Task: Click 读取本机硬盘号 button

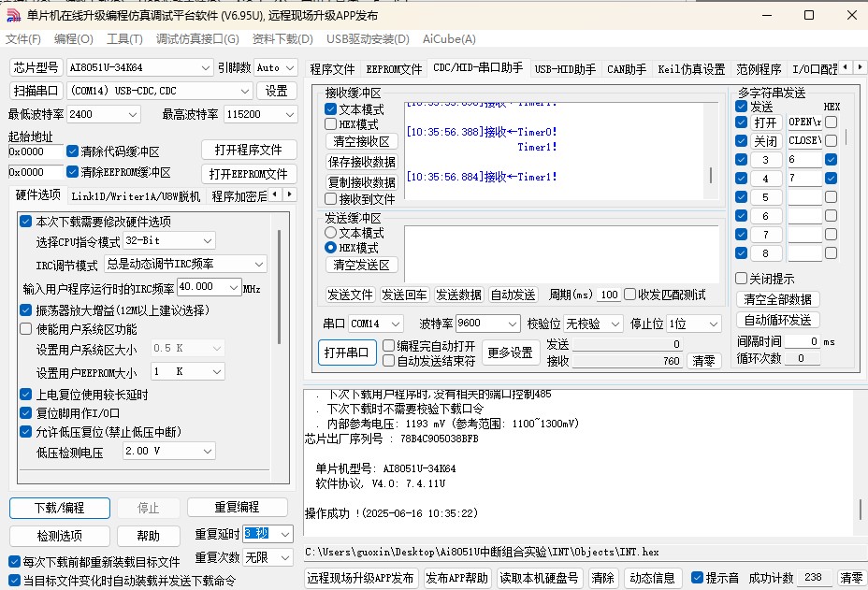Action: [539, 578]
